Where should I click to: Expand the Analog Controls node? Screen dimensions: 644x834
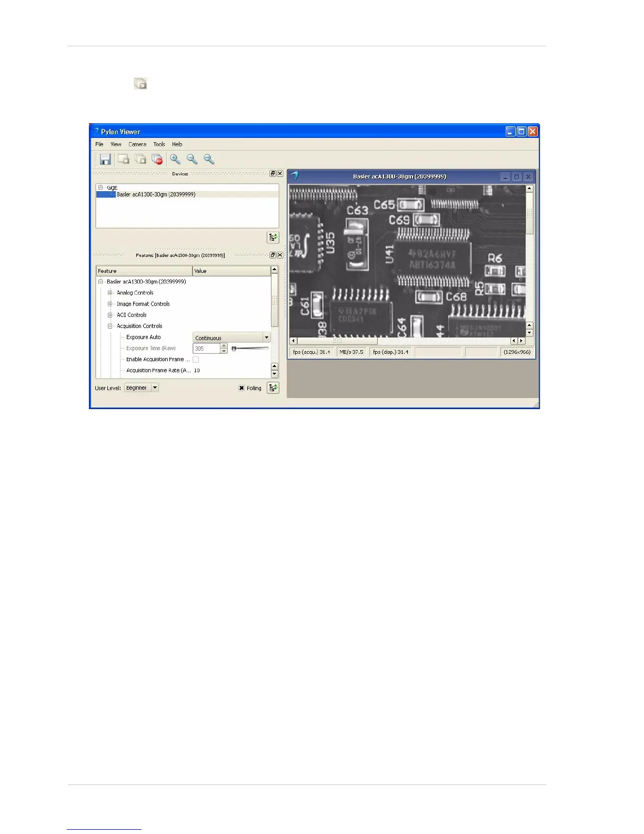110,293
